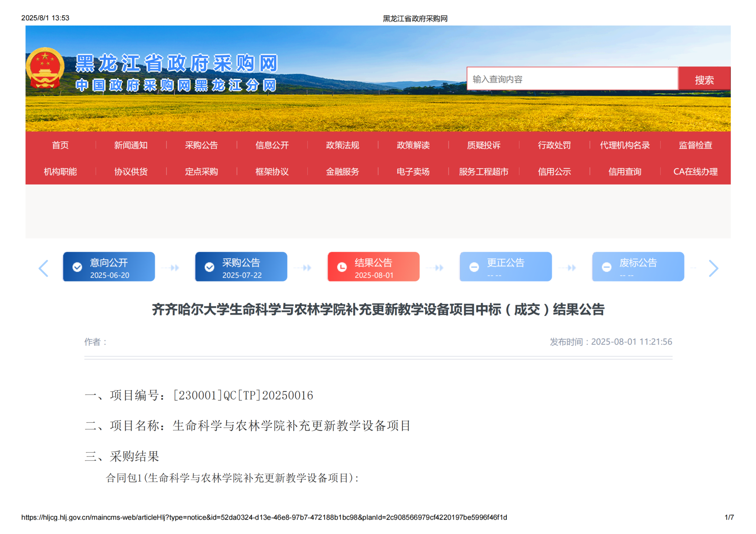
Task: Open 信用查询 in the navigation bar
Action: [625, 172]
